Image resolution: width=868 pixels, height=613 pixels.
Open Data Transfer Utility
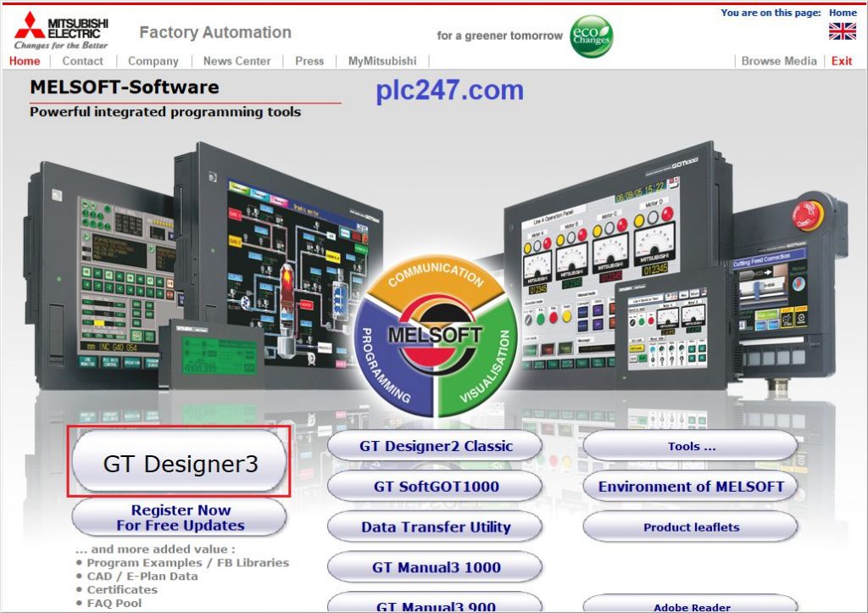[x=435, y=527]
